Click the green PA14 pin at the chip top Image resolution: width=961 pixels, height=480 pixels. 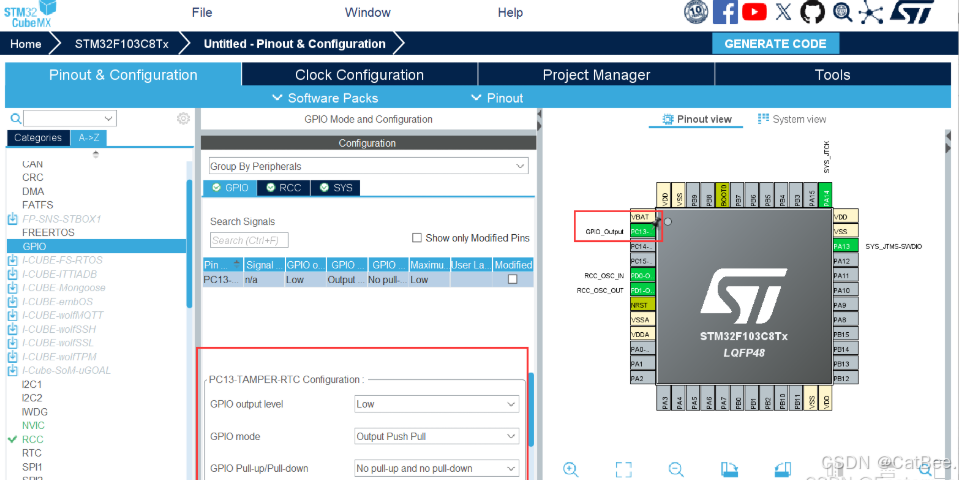click(x=826, y=195)
